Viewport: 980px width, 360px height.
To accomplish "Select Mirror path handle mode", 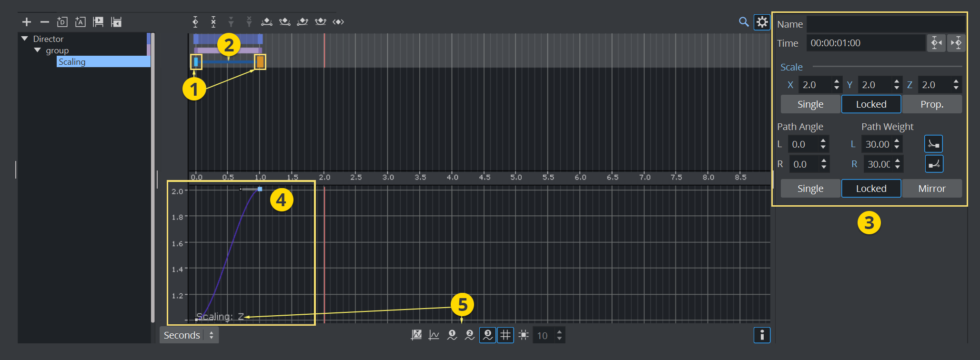I will click(x=931, y=189).
